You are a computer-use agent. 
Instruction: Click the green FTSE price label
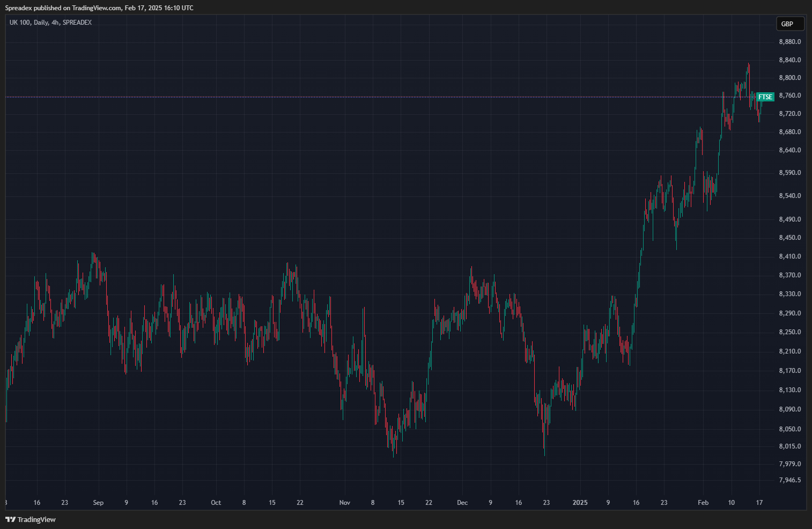[x=765, y=97]
